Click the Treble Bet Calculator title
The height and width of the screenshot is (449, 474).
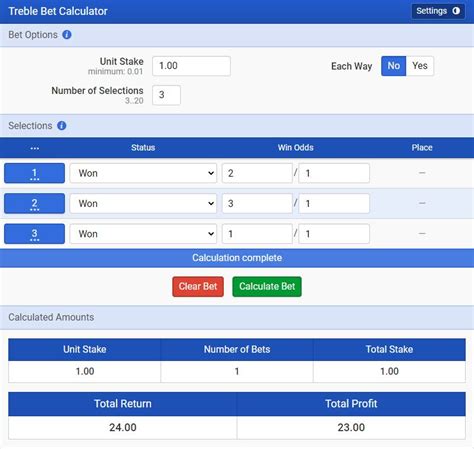[x=58, y=11]
